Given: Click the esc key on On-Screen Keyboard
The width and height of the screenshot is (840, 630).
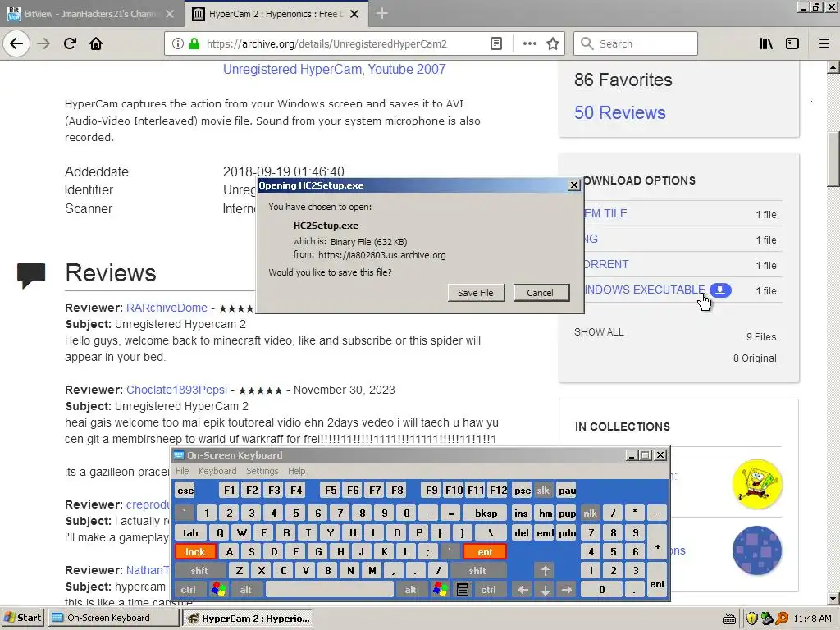Looking at the screenshot, I should tap(185, 491).
